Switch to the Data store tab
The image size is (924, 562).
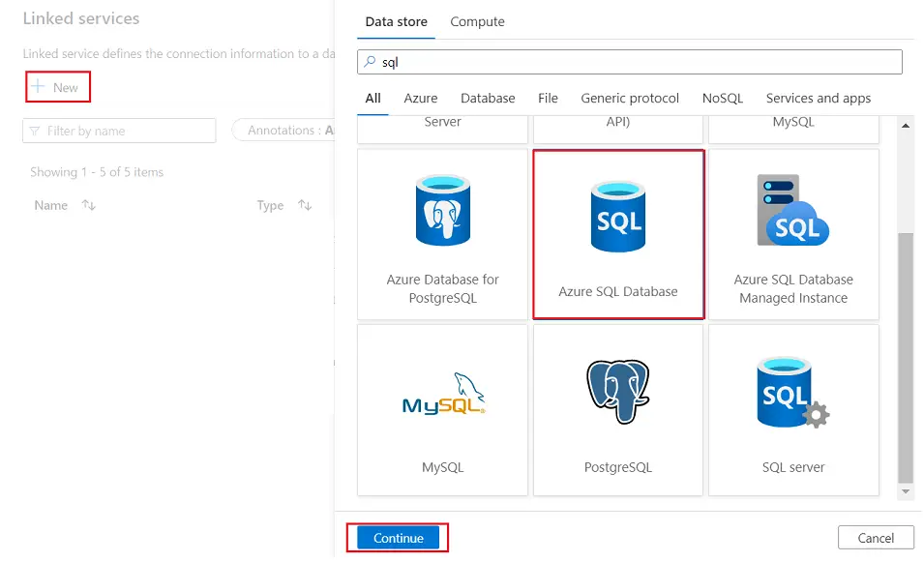[x=396, y=22]
